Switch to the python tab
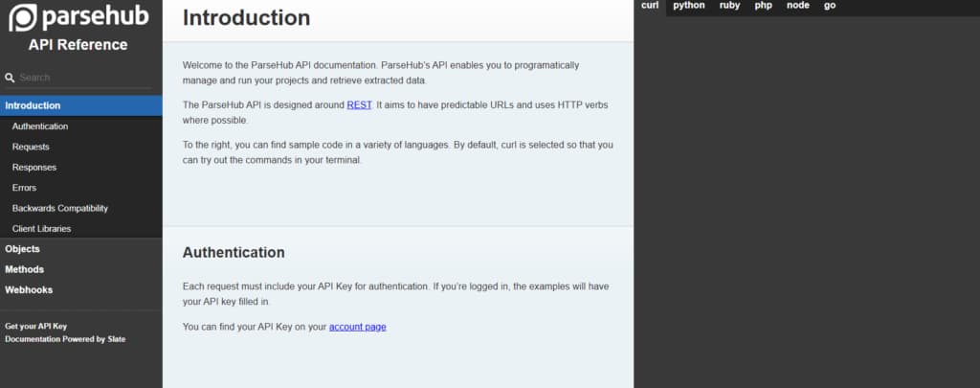 [x=689, y=6]
